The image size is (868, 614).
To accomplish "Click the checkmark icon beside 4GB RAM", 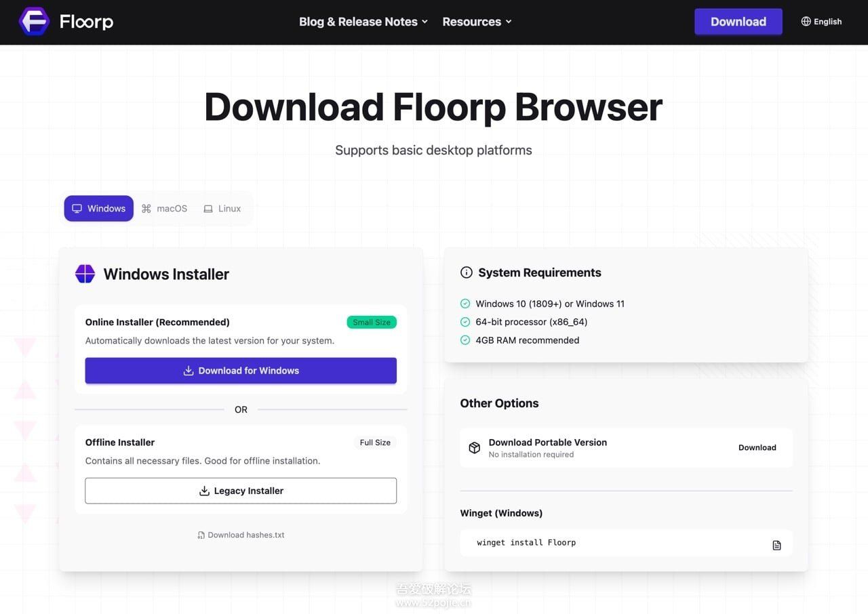I will 465,340.
